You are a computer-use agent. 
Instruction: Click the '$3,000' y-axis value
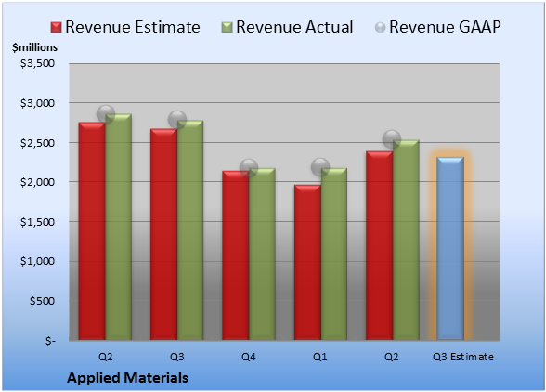(37, 103)
